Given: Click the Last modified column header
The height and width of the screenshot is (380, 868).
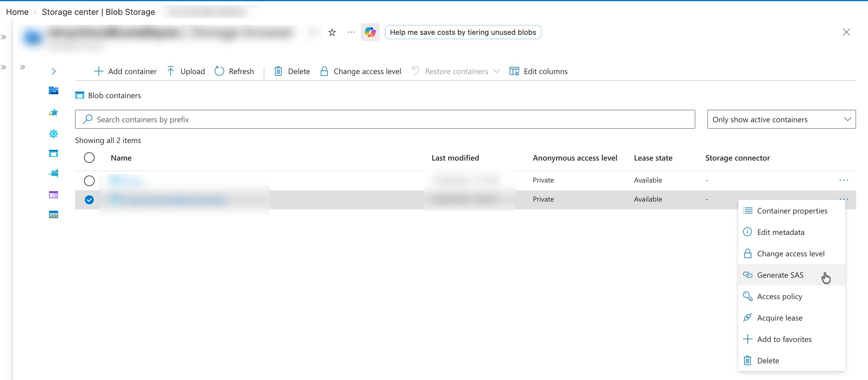Looking at the screenshot, I should coord(455,158).
